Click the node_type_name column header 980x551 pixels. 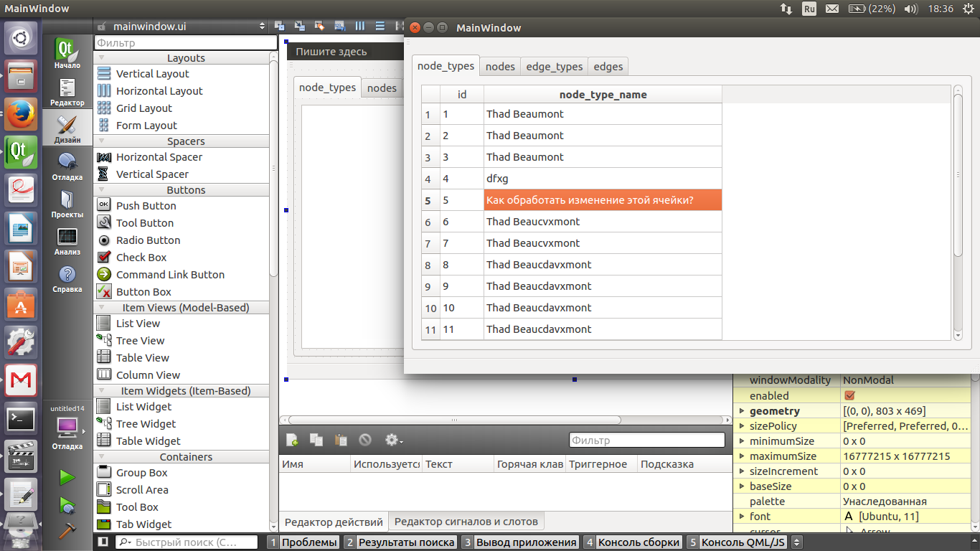point(603,95)
